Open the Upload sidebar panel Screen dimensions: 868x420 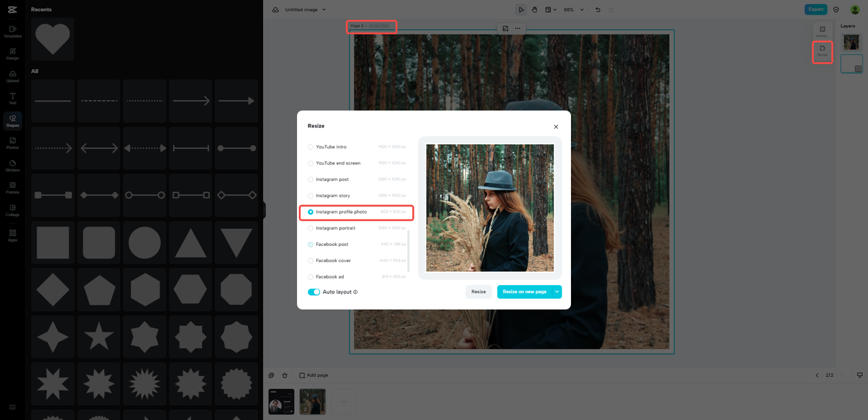coord(12,76)
